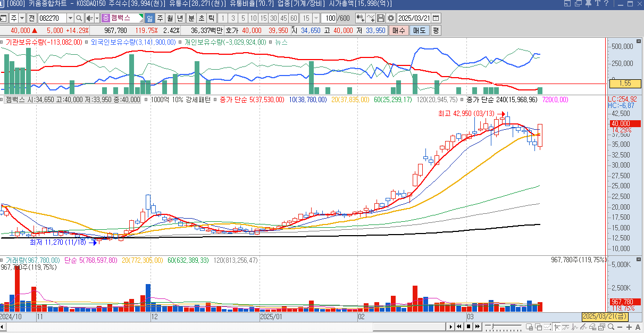Click the minus zoom out icon

(x=620, y=327)
